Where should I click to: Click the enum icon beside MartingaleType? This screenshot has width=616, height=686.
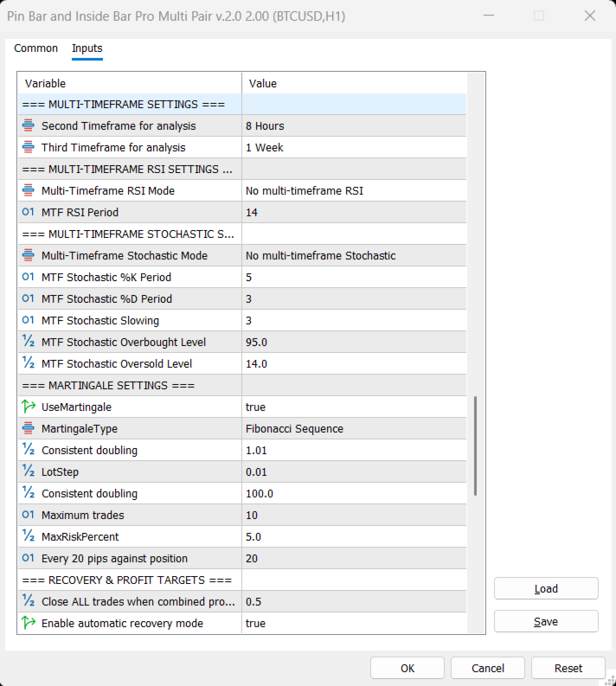(29, 428)
